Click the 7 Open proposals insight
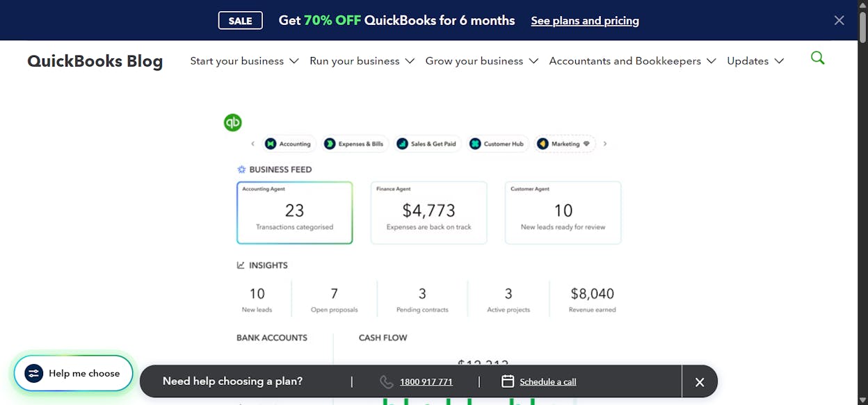The height and width of the screenshot is (405, 868). 335,299
